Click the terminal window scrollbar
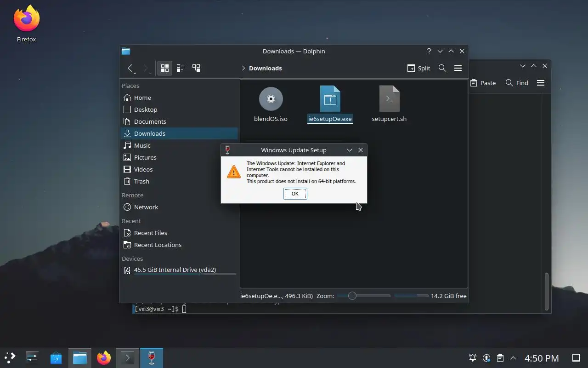588x368 pixels. (x=547, y=292)
